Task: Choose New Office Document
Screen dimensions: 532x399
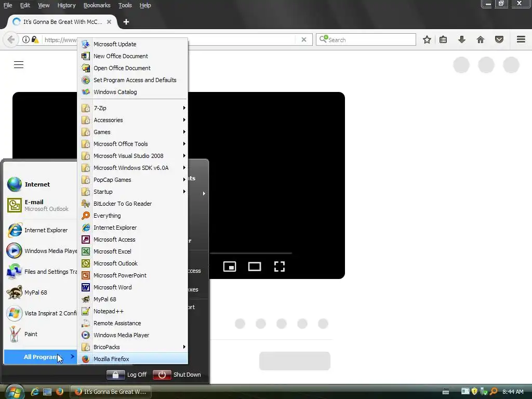Action: pos(132,56)
